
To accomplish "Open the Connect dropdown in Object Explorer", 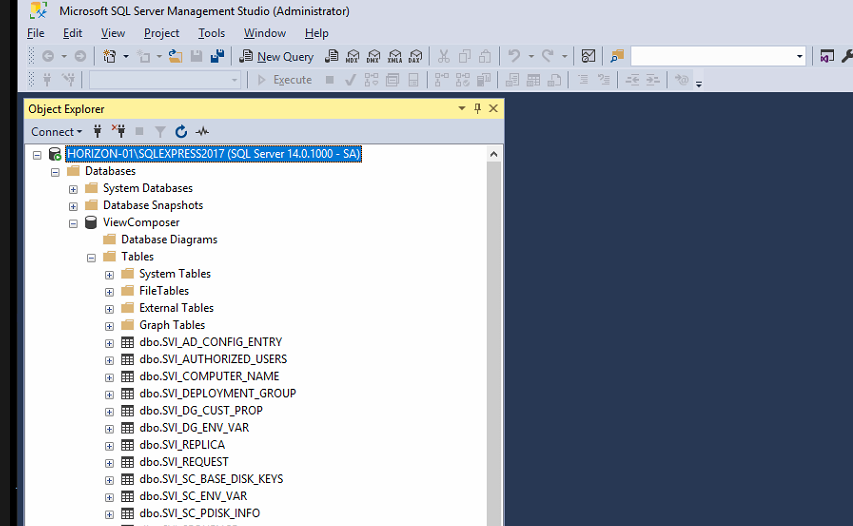I will [x=57, y=131].
